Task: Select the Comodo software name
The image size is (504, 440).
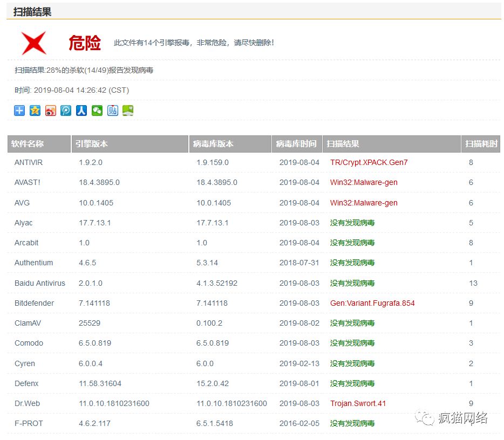Action: [29, 343]
